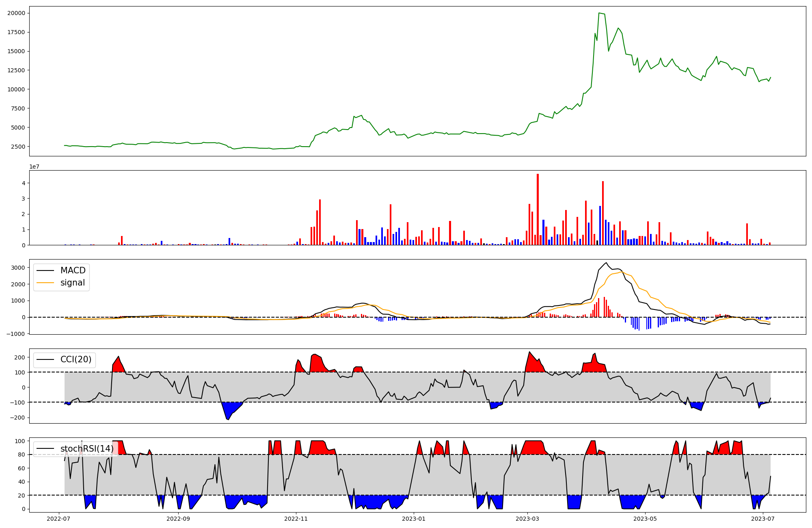
Task: Click the 2023-05 x-axis date label
Action: pyautogui.click(x=645, y=519)
